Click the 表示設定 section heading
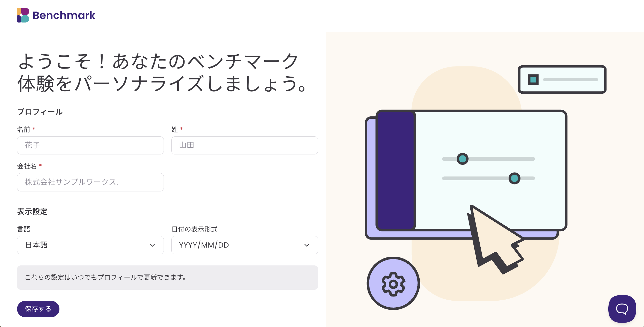This screenshot has width=644, height=327. tap(32, 211)
